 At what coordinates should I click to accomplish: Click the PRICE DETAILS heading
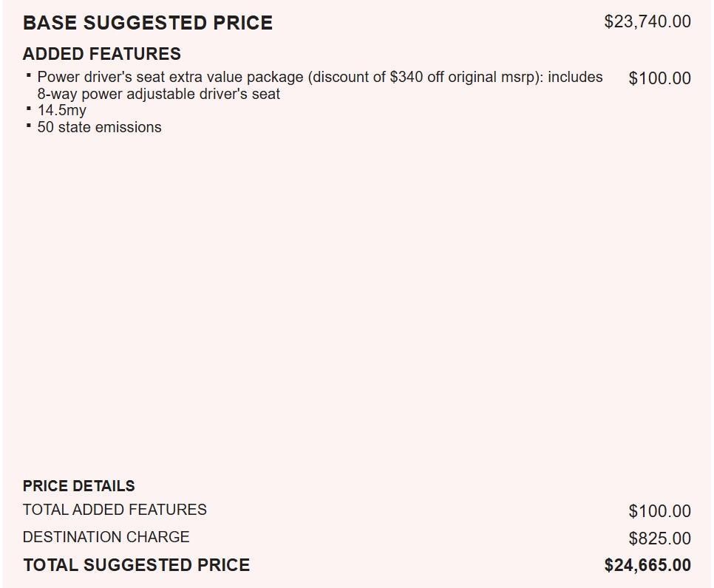pos(78,486)
